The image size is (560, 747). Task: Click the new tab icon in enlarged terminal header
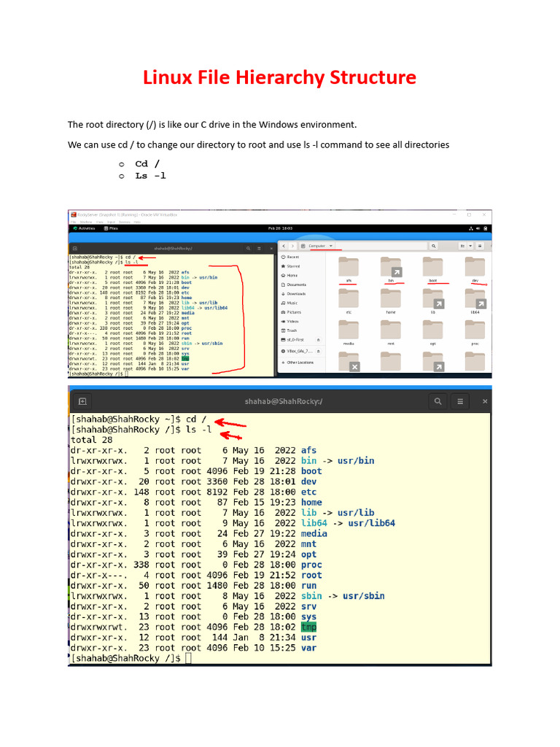(x=82, y=401)
